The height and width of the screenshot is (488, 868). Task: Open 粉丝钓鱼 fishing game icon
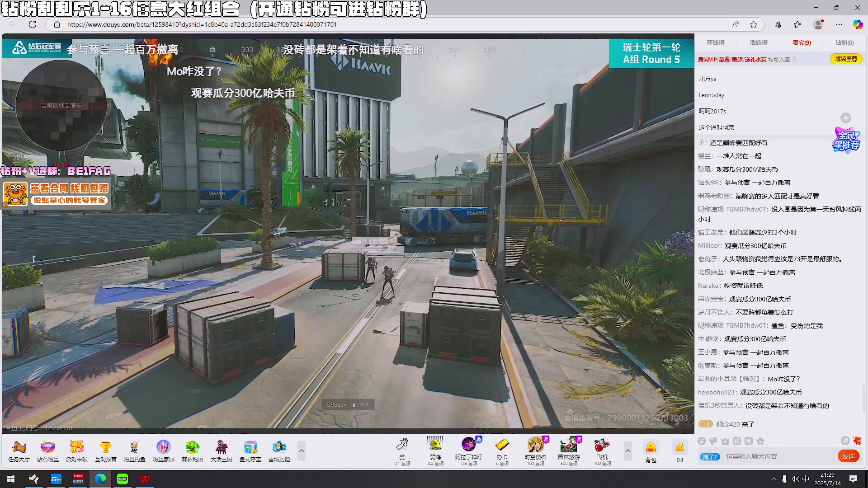tap(134, 451)
